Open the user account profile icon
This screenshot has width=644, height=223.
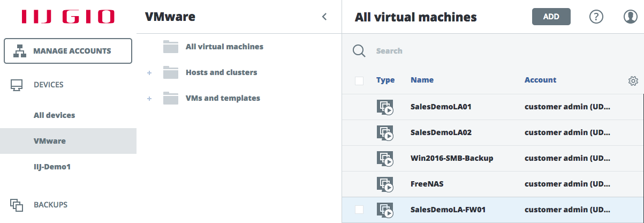[x=631, y=17]
